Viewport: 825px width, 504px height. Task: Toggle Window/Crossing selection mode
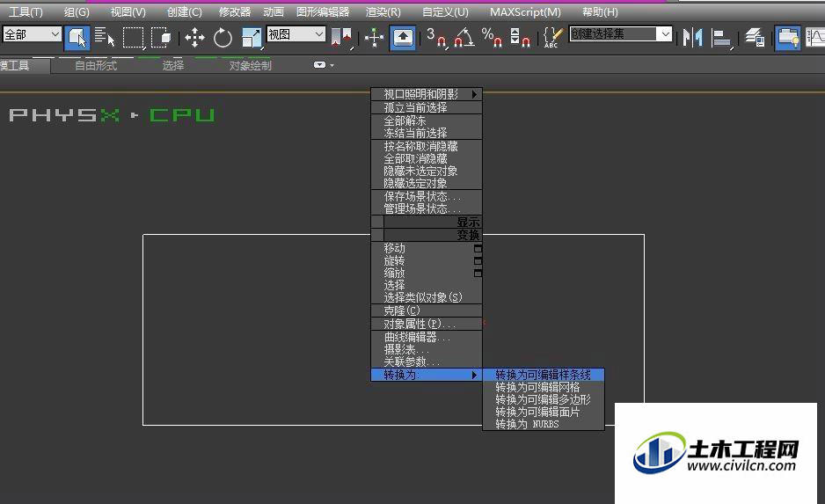pyautogui.click(x=161, y=37)
